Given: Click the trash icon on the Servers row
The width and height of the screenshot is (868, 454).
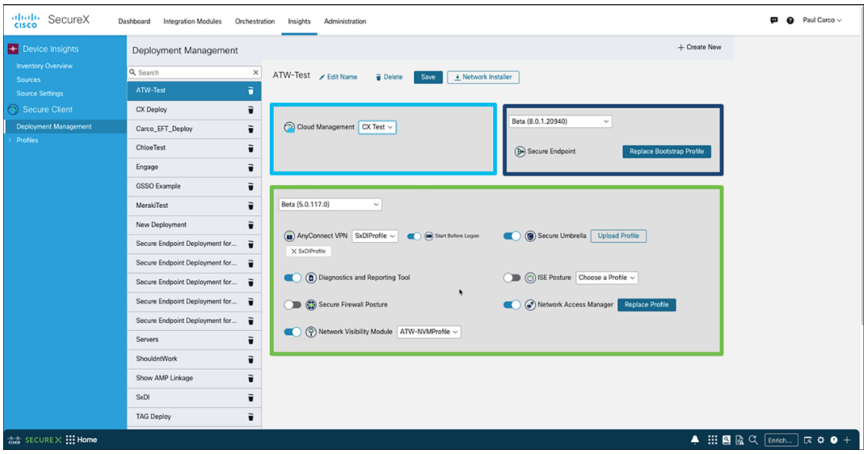Looking at the screenshot, I should [251, 340].
